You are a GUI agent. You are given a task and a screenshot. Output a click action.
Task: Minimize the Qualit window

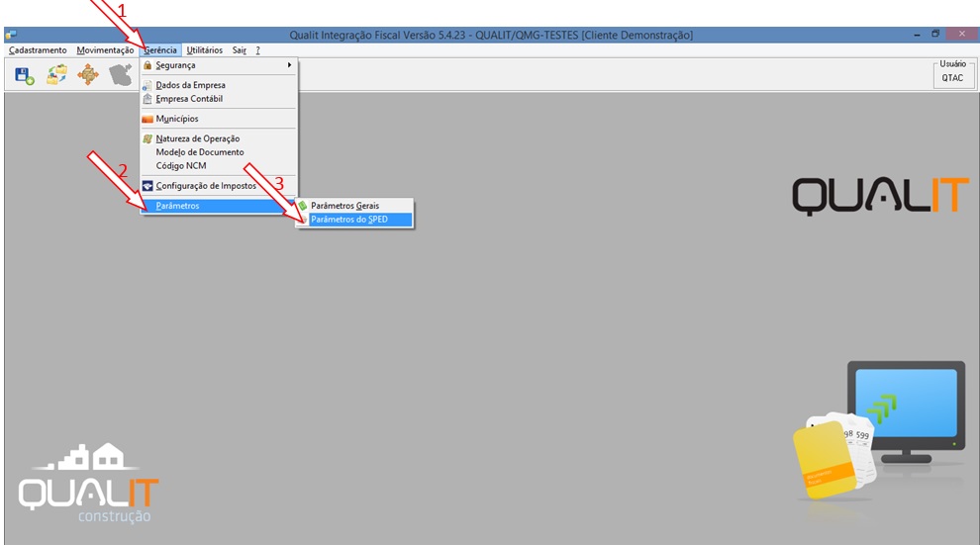tap(917, 35)
